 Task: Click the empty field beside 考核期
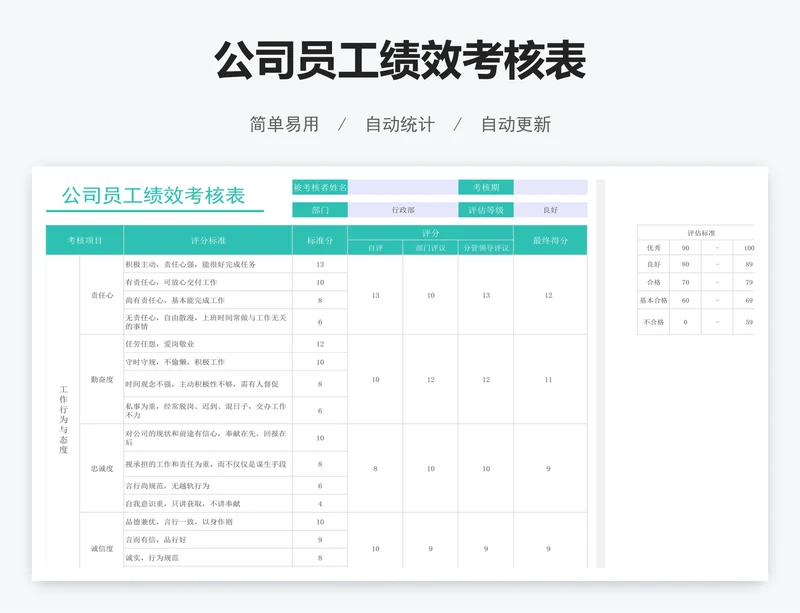551,187
